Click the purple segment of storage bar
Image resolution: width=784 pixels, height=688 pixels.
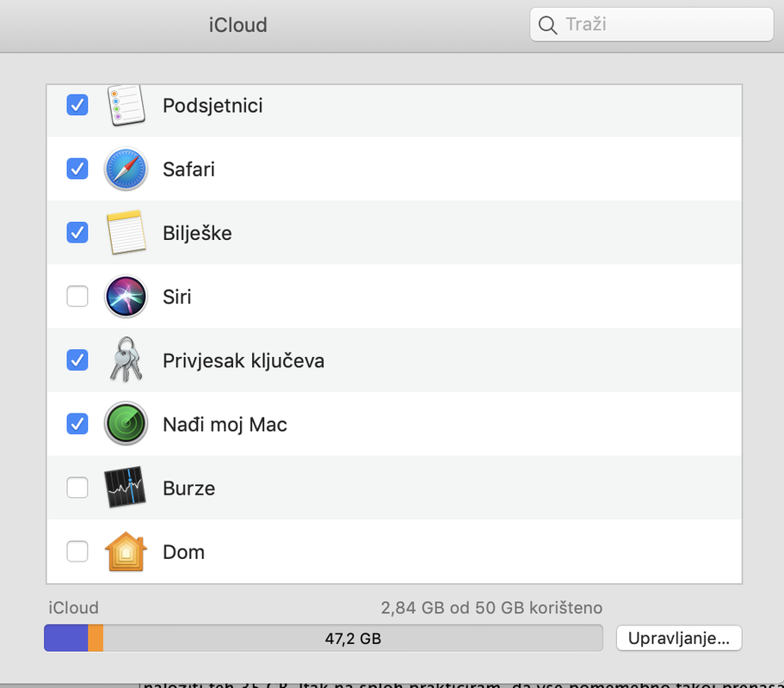point(66,638)
